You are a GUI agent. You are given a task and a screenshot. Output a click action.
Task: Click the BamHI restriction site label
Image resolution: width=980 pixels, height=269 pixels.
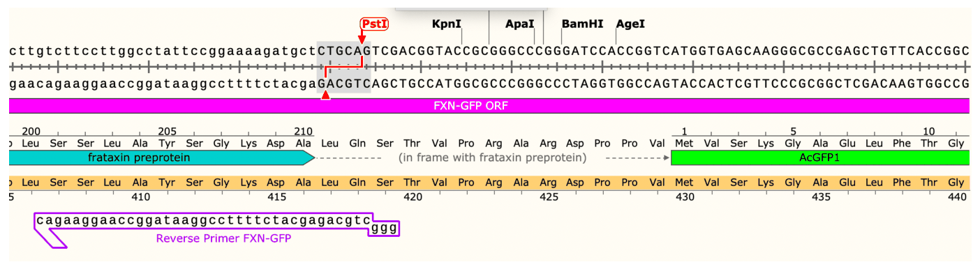tap(582, 24)
